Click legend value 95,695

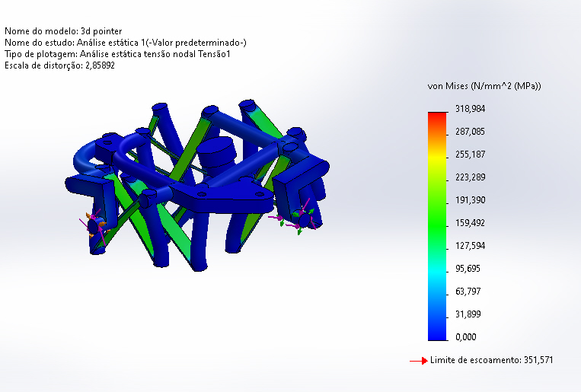[468, 269]
